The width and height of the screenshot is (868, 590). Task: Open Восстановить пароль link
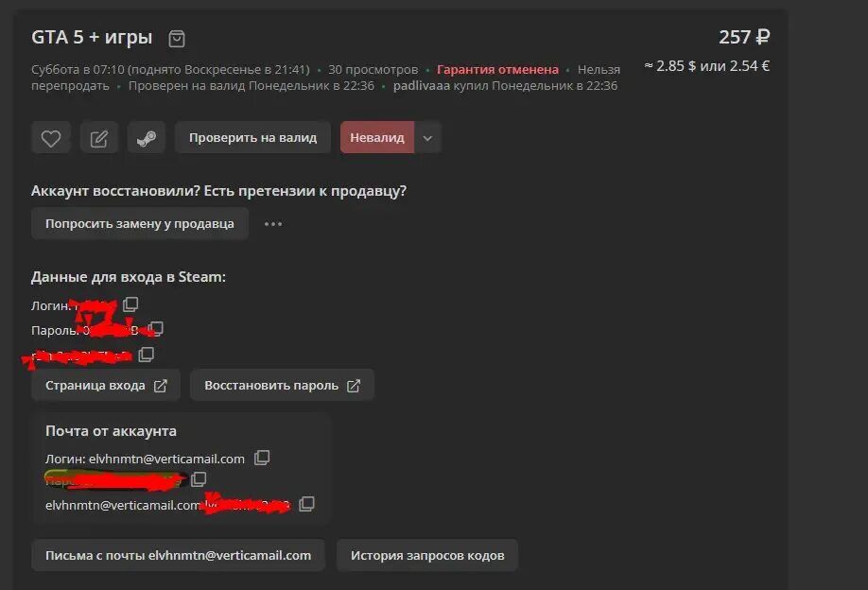point(283,385)
